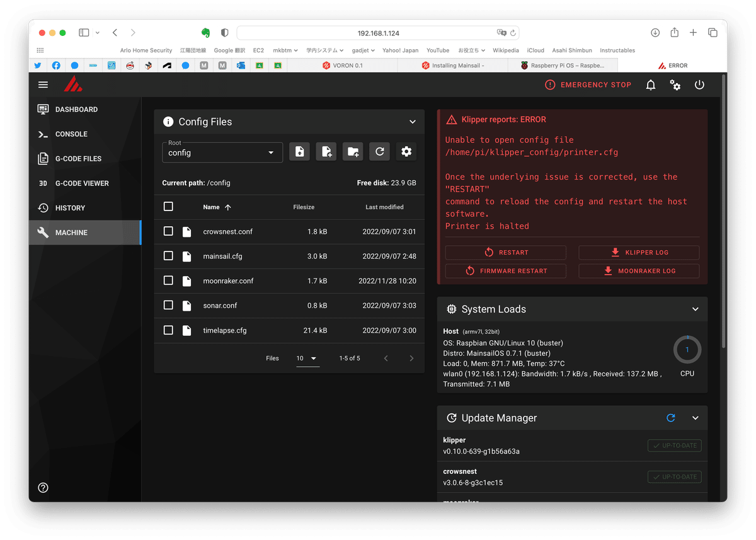The image size is (756, 540).
Task: Click the Firmware Restart button
Action: (506, 271)
